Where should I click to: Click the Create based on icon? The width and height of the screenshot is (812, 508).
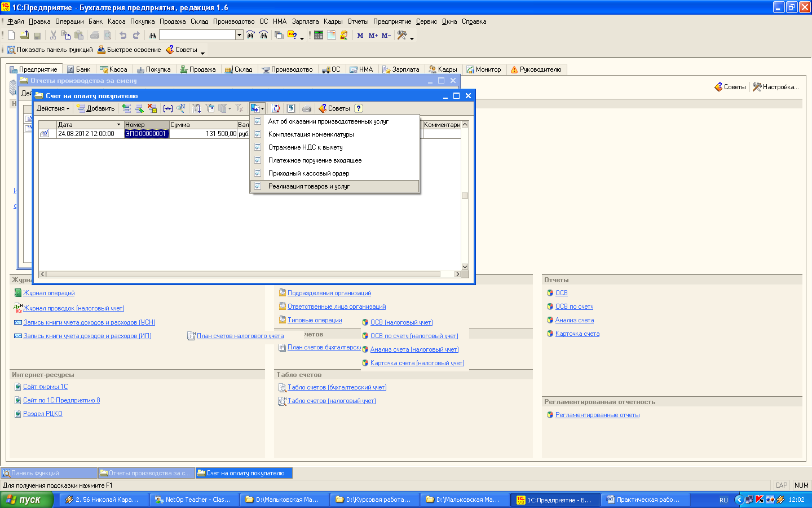(x=255, y=108)
